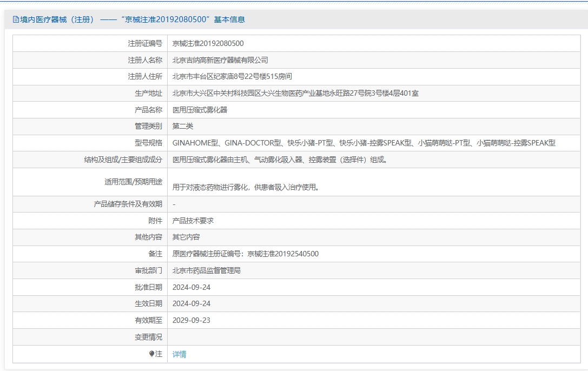The image size is (588, 371).
Task: Click the 注册人住所 label
Action: tap(145, 76)
